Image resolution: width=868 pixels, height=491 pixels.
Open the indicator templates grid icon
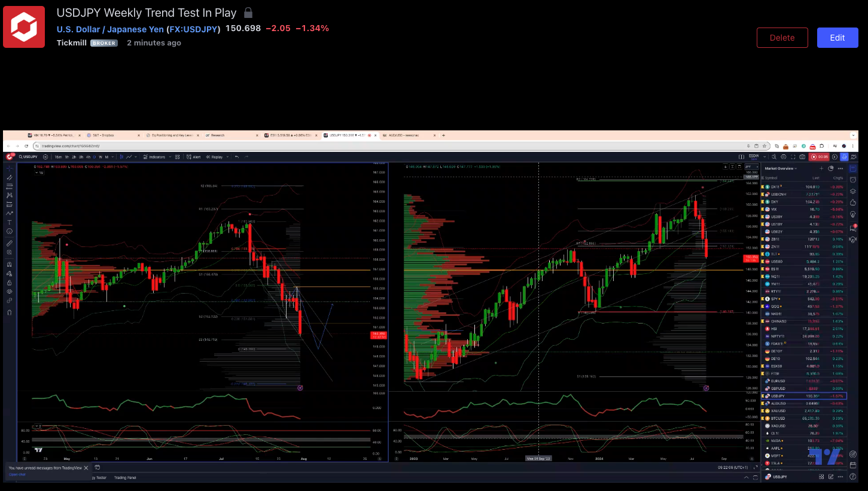click(x=177, y=157)
